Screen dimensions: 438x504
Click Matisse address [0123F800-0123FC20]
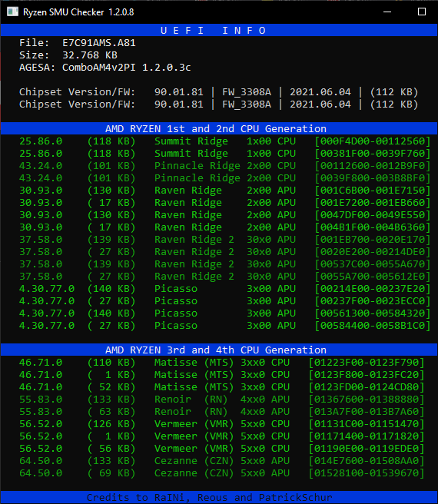[367, 374]
